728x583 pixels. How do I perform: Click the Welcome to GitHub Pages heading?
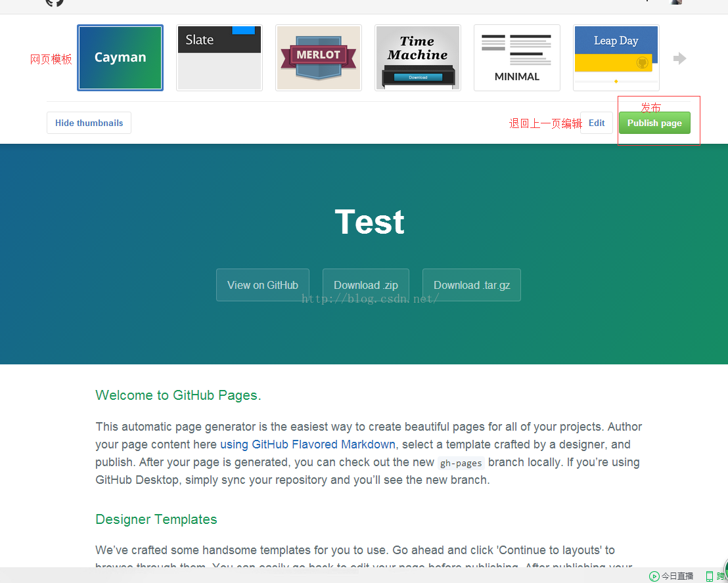178,395
